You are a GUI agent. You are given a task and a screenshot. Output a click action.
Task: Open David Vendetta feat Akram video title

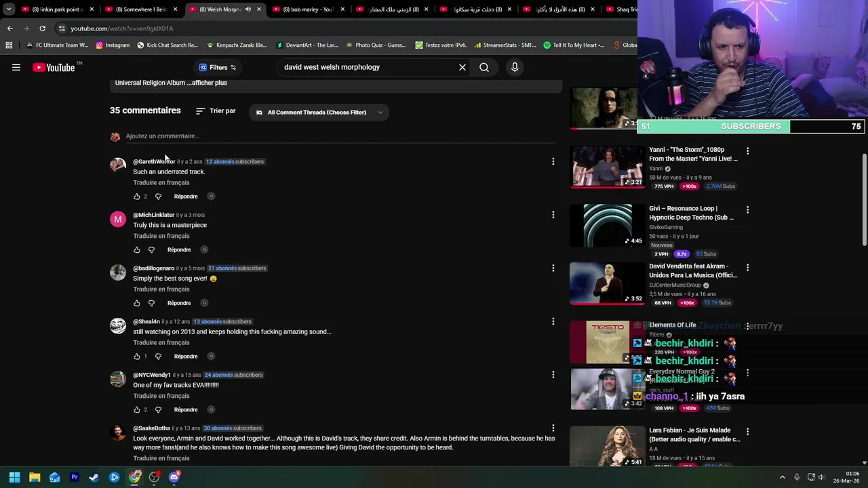[x=693, y=271]
